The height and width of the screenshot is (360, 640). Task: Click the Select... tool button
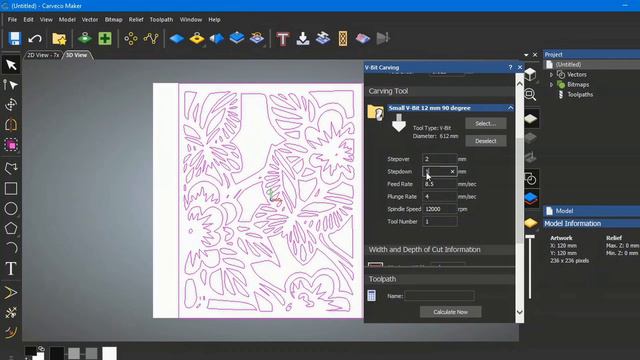coord(486,123)
